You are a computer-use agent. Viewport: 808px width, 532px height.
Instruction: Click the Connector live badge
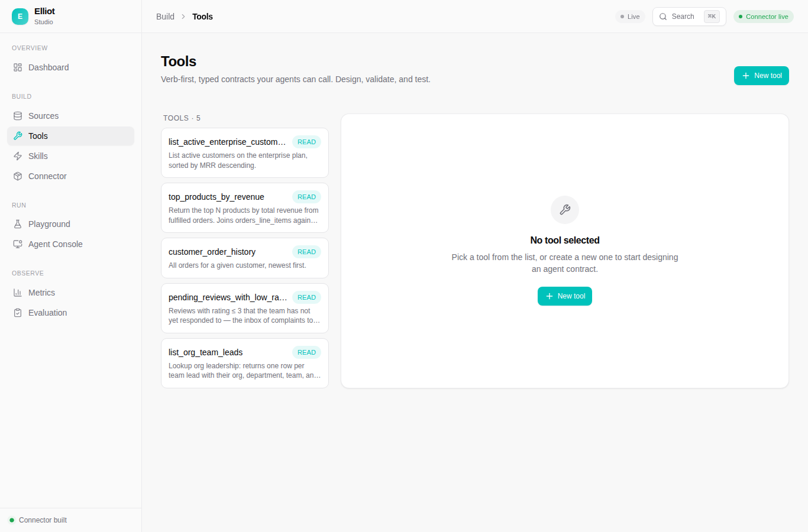[764, 17]
